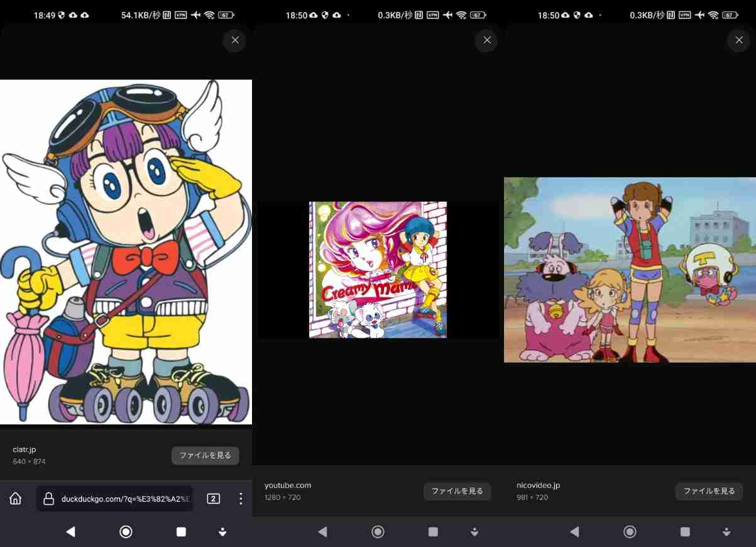
Task: Tap the back arrow below the youtube.com panel
Action: (322, 532)
